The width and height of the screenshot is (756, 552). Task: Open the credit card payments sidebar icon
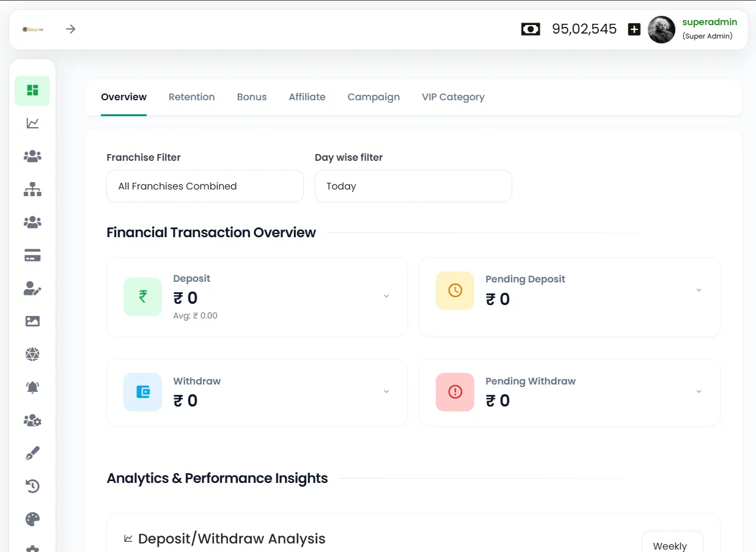point(32,256)
